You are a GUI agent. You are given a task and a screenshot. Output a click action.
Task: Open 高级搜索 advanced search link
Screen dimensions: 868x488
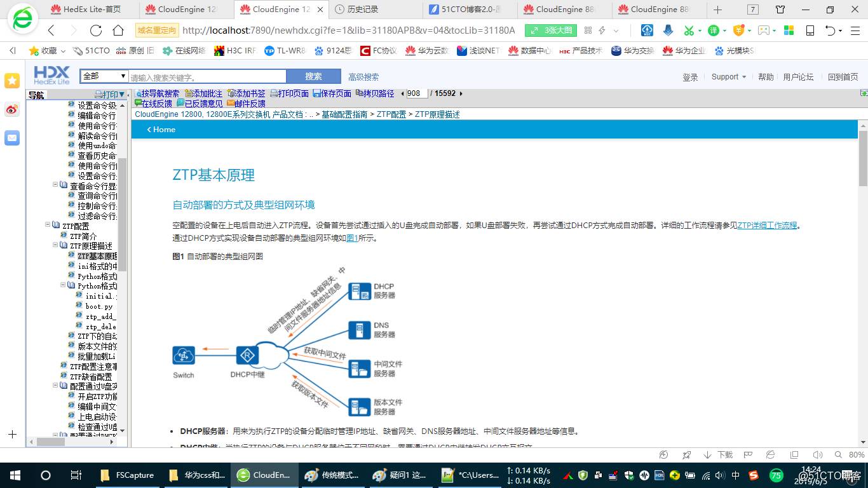pyautogui.click(x=363, y=77)
